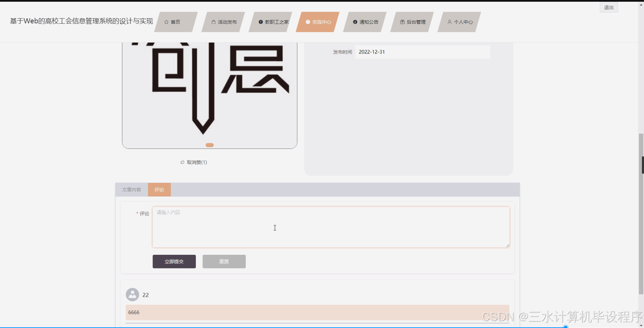Select the 交流中心 menu item
Viewport: 644px width, 328px height.
point(318,22)
